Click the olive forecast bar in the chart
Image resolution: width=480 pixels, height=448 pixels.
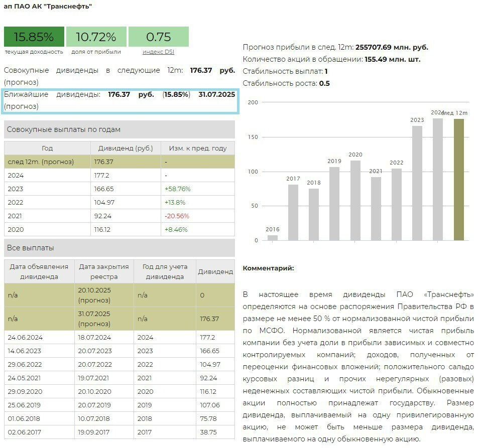point(458,179)
